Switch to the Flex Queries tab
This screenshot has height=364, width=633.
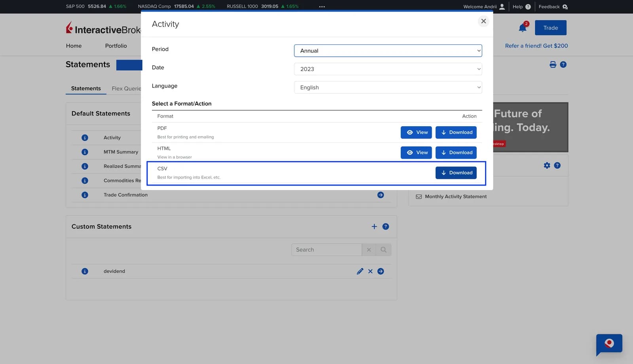126,89
